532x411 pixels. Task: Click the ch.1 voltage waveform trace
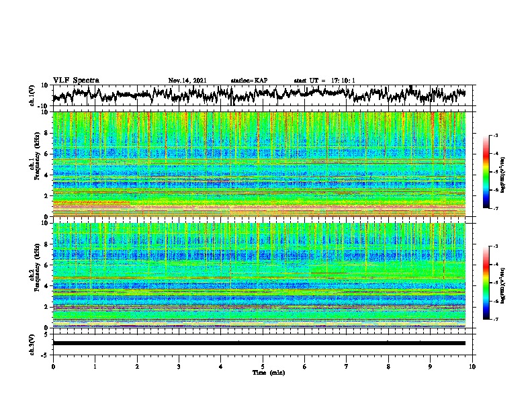259,95
